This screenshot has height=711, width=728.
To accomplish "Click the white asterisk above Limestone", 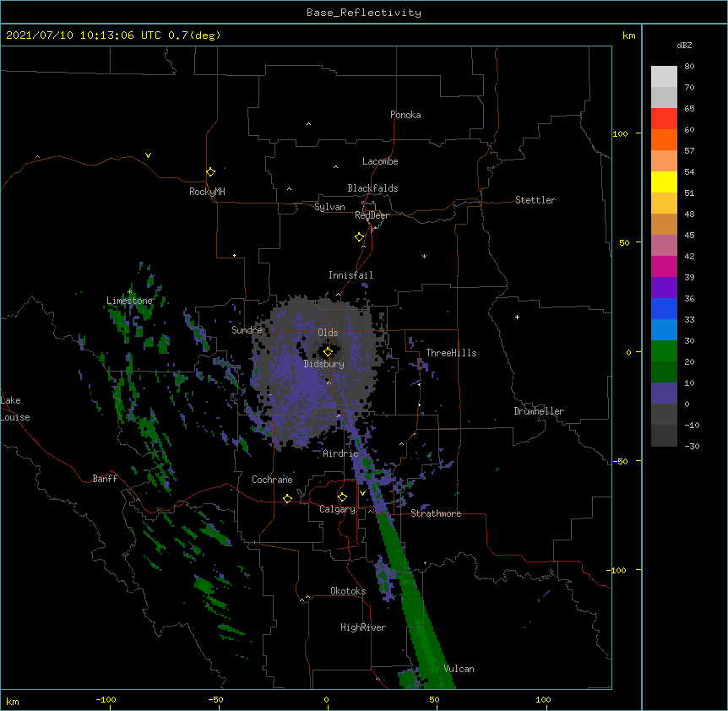I will [129, 292].
